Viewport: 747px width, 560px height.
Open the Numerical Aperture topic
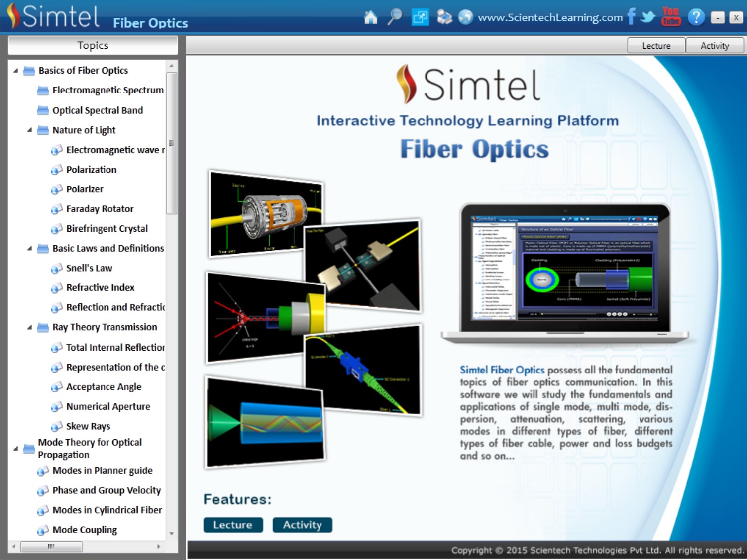point(108,406)
